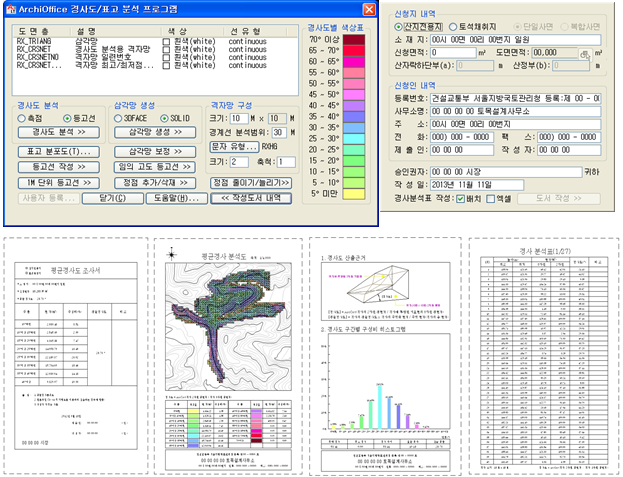Open the 경사 분석표(1/27) table page thumbnail
The image size is (623, 477).
544,356
